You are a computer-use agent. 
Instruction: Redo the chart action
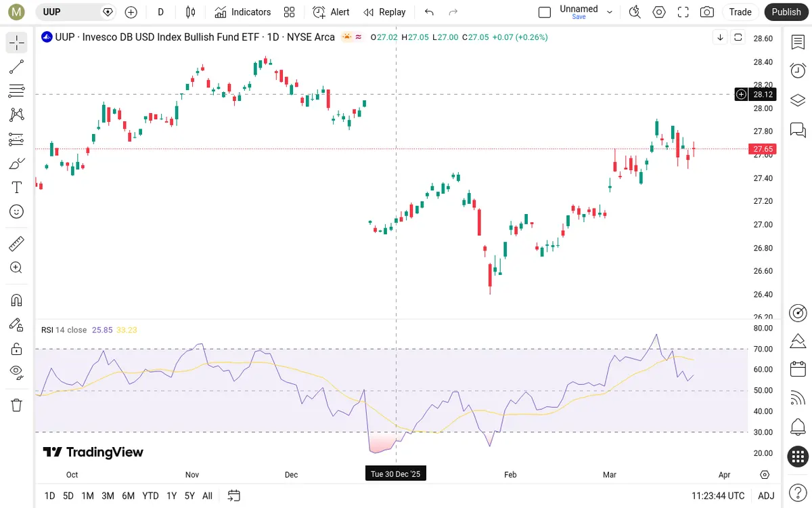(453, 12)
